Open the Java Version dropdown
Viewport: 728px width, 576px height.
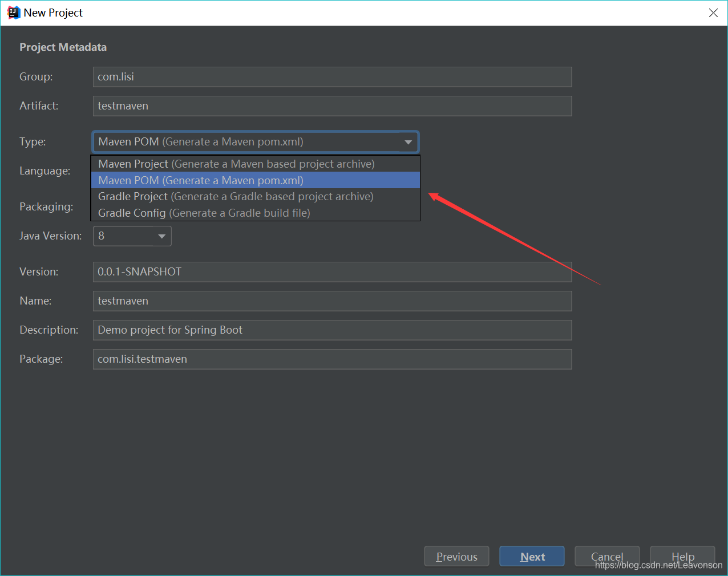tap(132, 236)
